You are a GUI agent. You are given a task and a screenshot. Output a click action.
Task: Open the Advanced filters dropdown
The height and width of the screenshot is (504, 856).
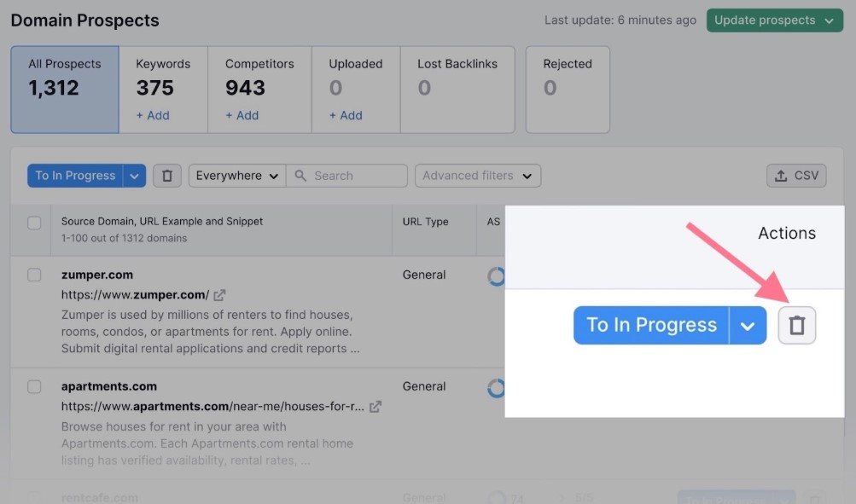pos(477,176)
